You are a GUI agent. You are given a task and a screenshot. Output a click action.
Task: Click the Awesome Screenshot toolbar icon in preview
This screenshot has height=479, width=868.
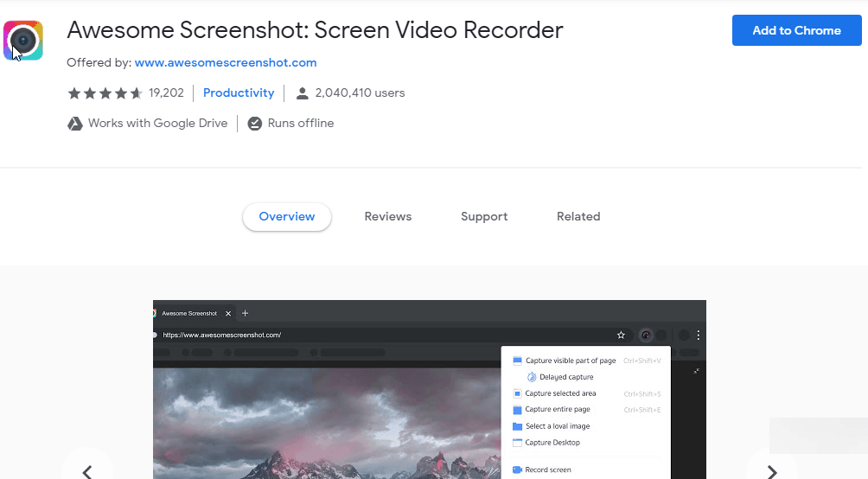646,335
